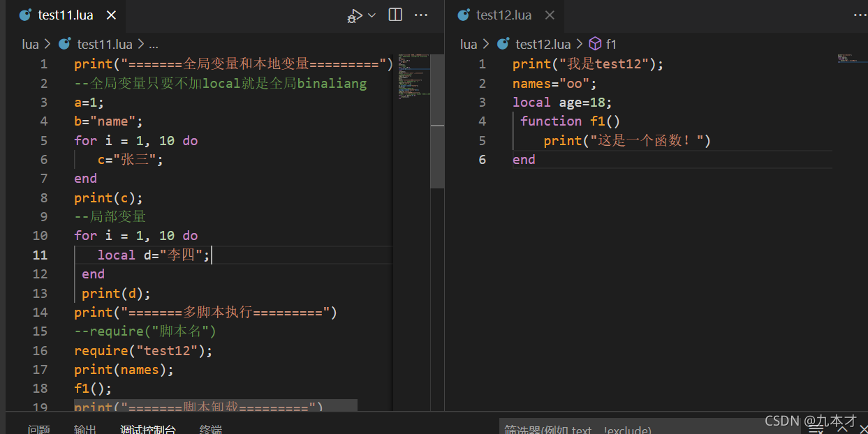Click line number 11 in test11.lua
The width and height of the screenshot is (868, 434).
41,255
